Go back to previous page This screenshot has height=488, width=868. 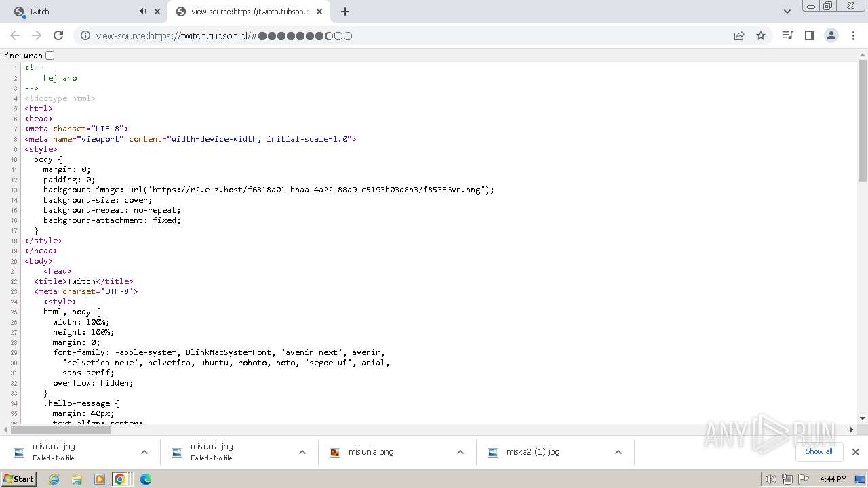pos(15,35)
